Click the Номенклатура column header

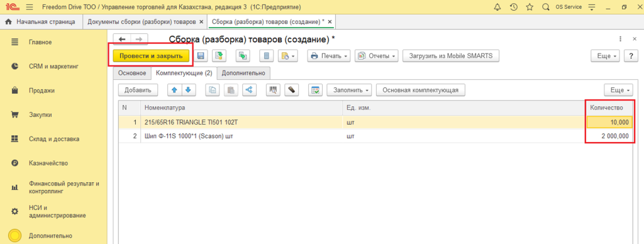242,108
